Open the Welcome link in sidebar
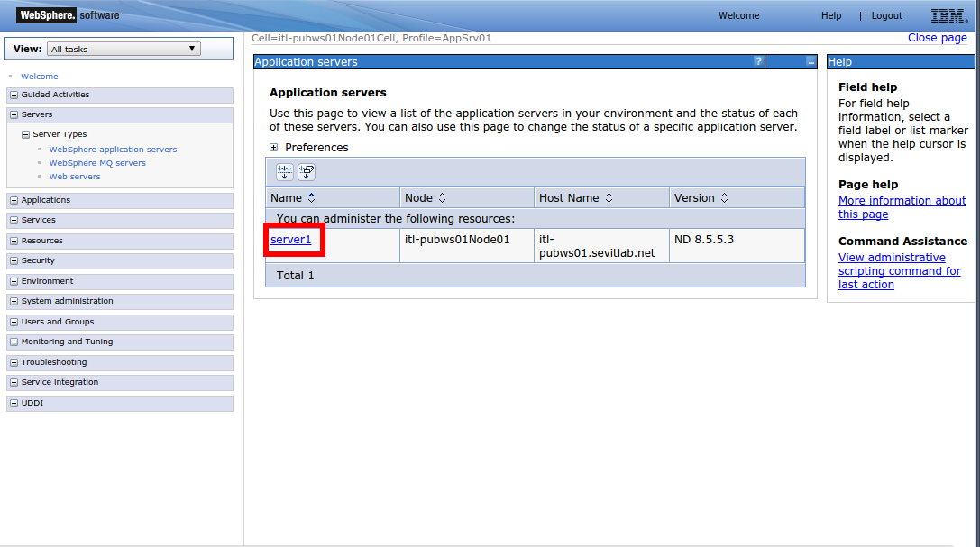This screenshot has width=980, height=547. pyautogui.click(x=40, y=77)
